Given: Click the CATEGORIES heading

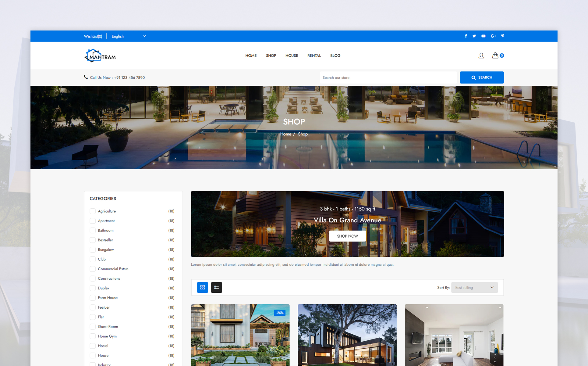Looking at the screenshot, I should (x=103, y=199).
